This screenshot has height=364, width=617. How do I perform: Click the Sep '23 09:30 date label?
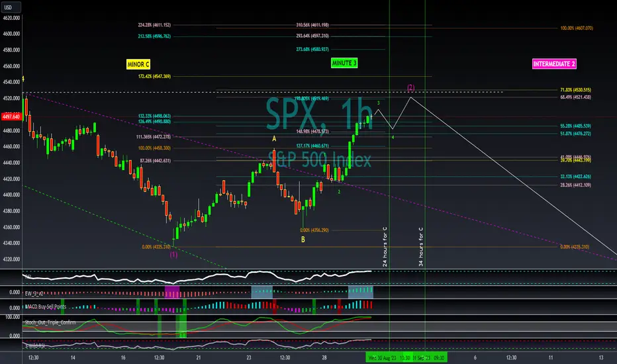[429, 357]
